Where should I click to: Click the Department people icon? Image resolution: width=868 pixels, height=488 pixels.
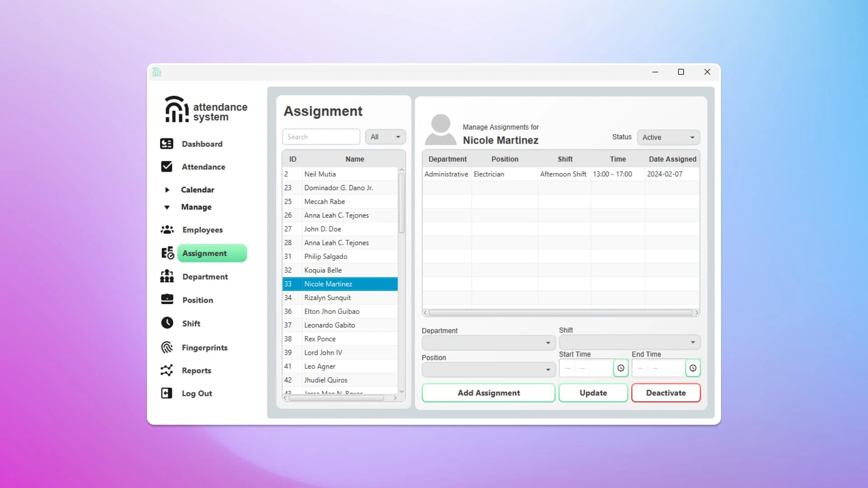point(167,276)
